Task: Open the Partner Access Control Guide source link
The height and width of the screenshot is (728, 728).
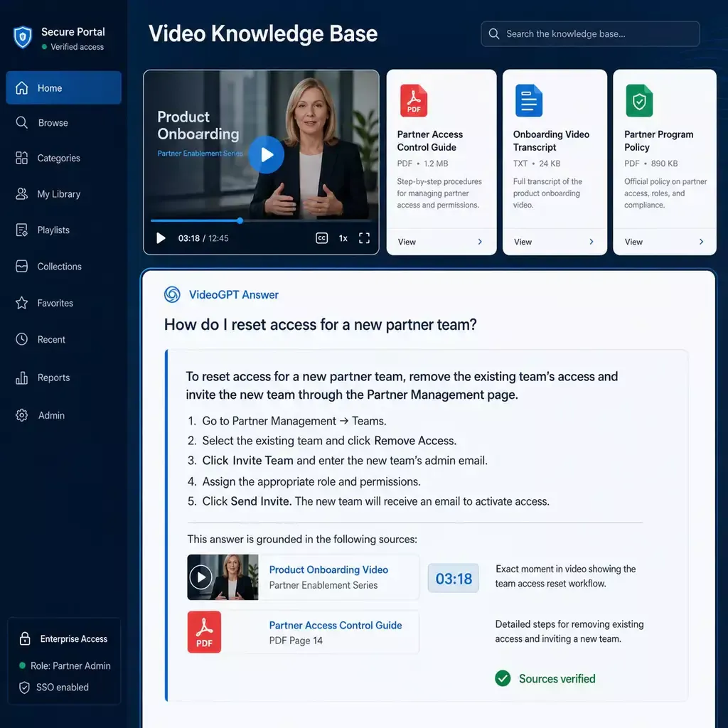Action: pos(336,625)
